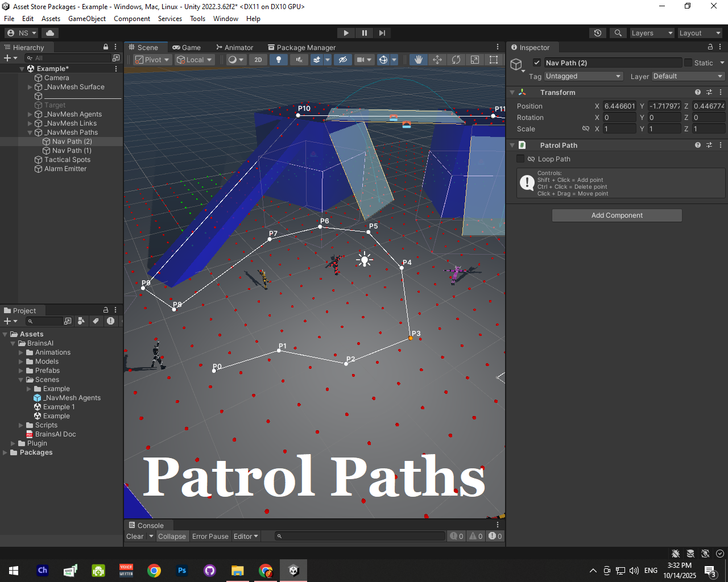
Task: Select the Hand view tool
Action: pos(419,60)
